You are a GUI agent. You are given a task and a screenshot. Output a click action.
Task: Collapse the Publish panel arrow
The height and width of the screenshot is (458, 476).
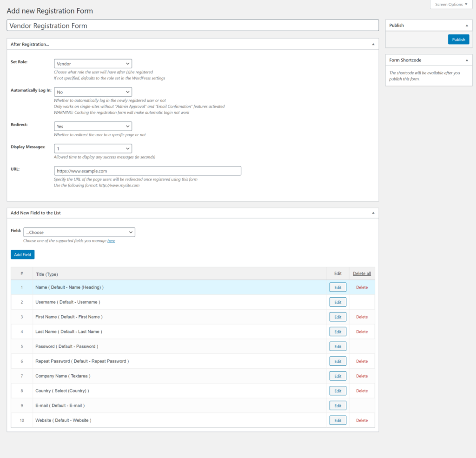coord(466,26)
